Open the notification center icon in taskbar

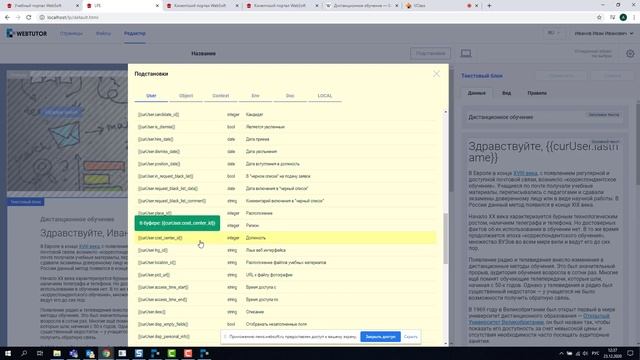point(630,353)
